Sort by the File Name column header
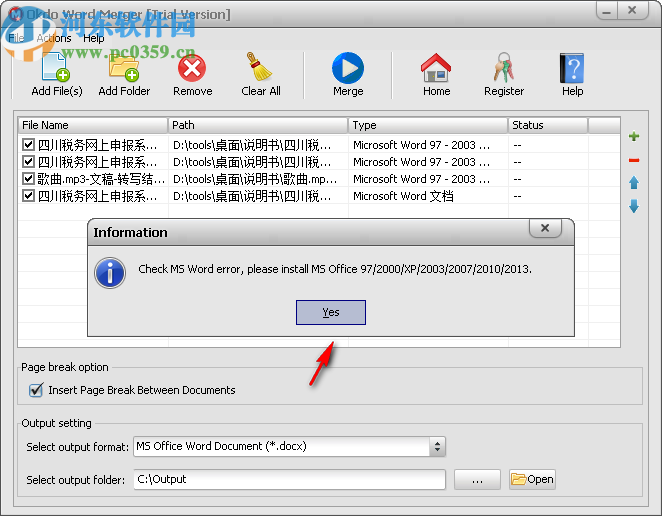The width and height of the screenshot is (662, 516). 93,125
